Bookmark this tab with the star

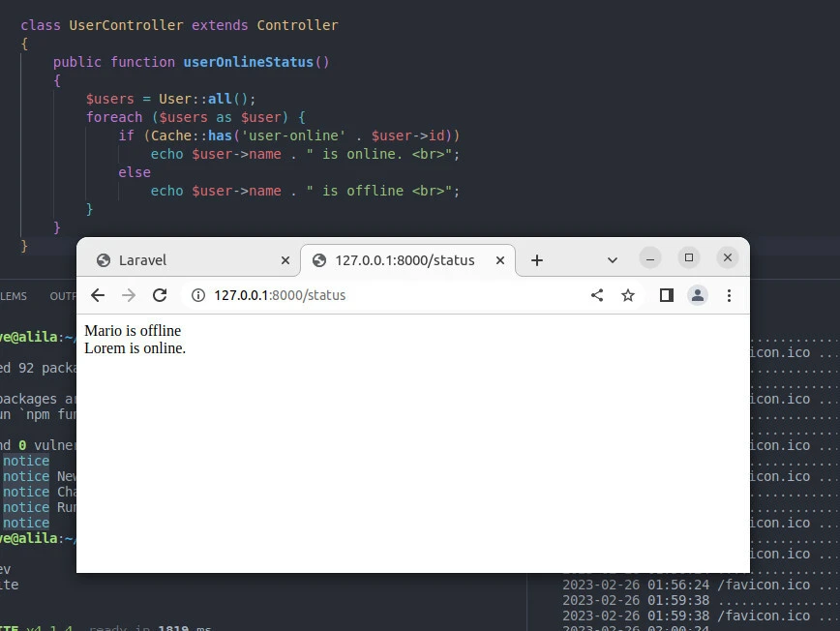pos(628,295)
